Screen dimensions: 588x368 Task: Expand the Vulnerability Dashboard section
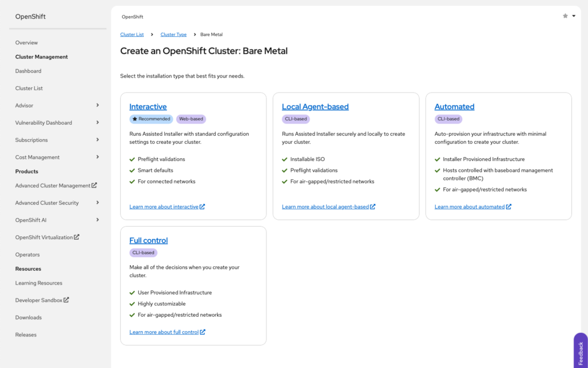pos(98,122)
